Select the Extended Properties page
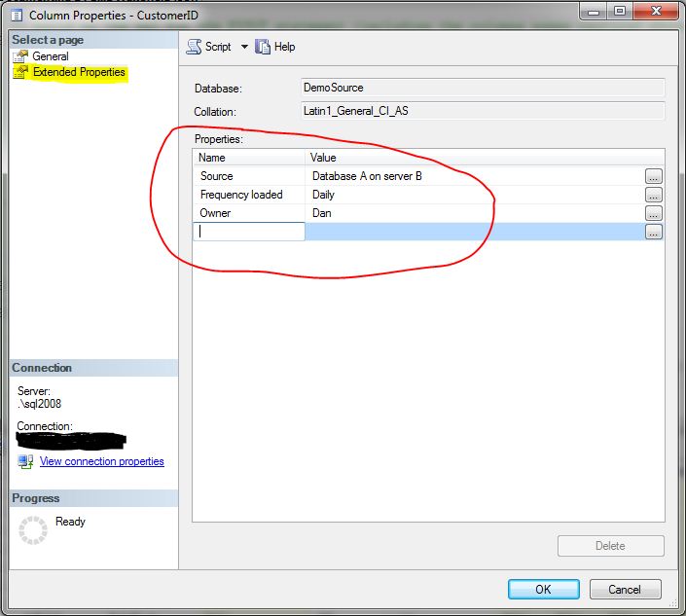 (79, 72)
